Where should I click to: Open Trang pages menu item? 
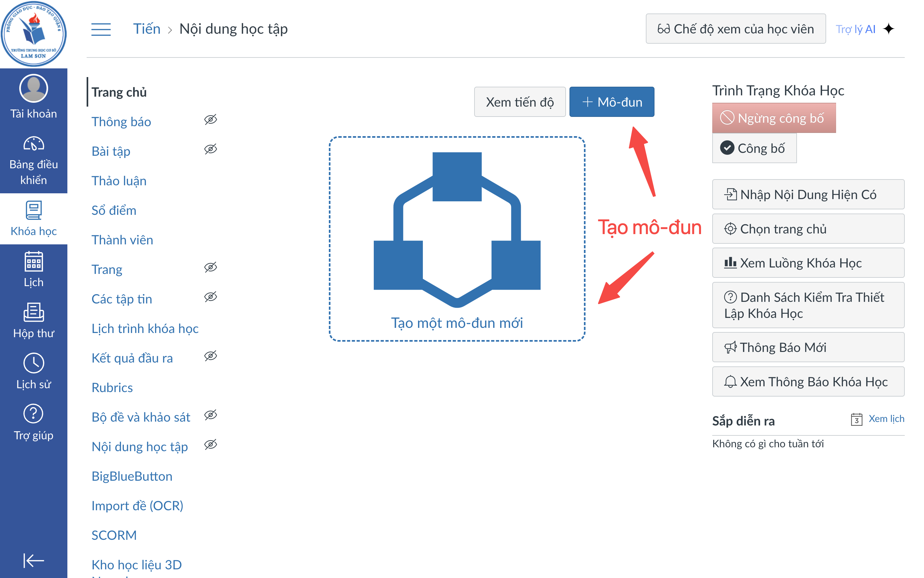(x=107, y=269)
